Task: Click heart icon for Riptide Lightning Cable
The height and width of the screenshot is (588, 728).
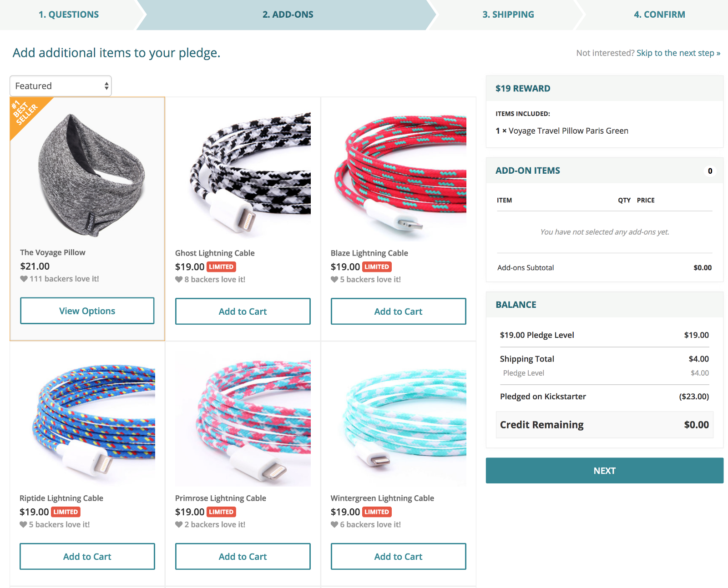Action: (x=23, y=524)
